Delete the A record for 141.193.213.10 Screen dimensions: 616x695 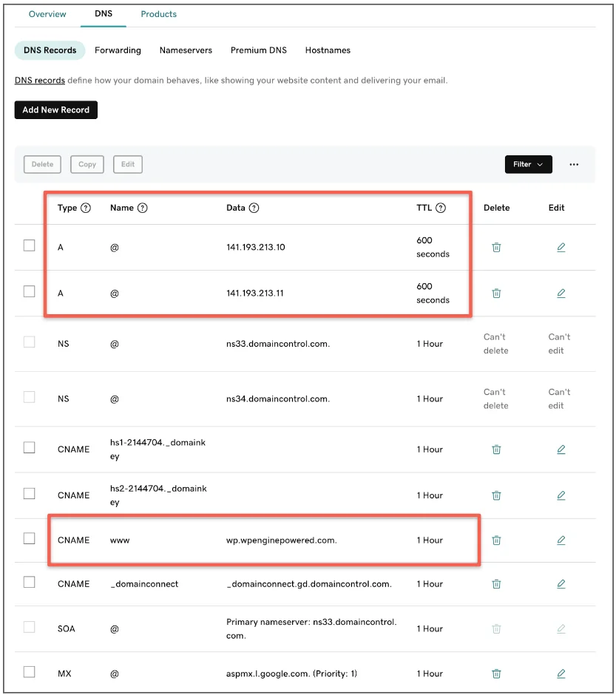click(495, 247)
